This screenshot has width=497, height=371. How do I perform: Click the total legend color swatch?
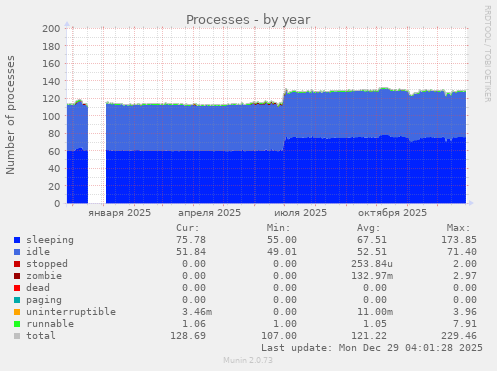(x=17, y=336)
